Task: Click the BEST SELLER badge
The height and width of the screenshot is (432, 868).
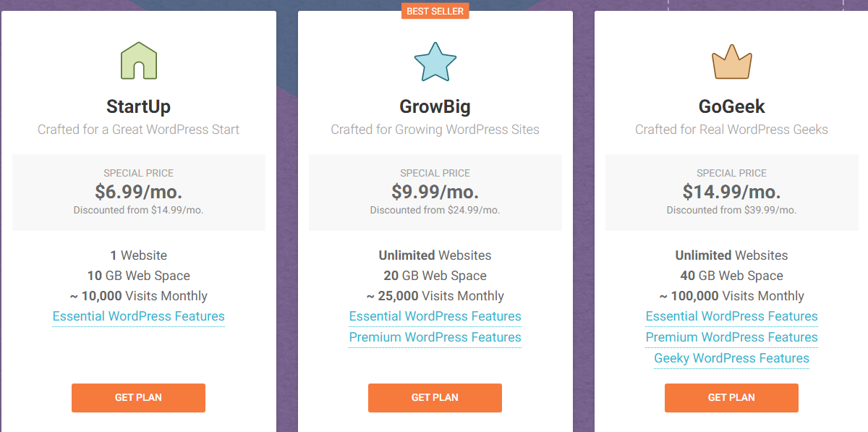Action: (x=435, y=11)
